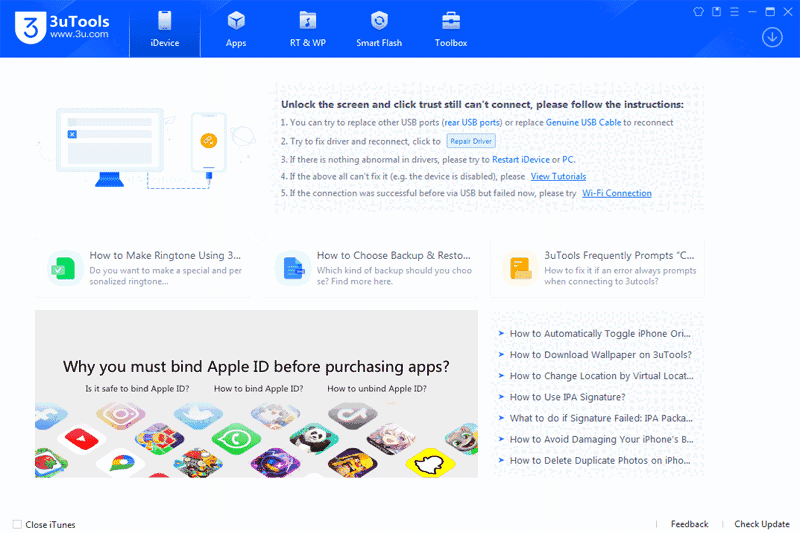Open What to do if Signature Failed article
The height and width of the screenshot is (533, 800).
click(x=601, y=418)
